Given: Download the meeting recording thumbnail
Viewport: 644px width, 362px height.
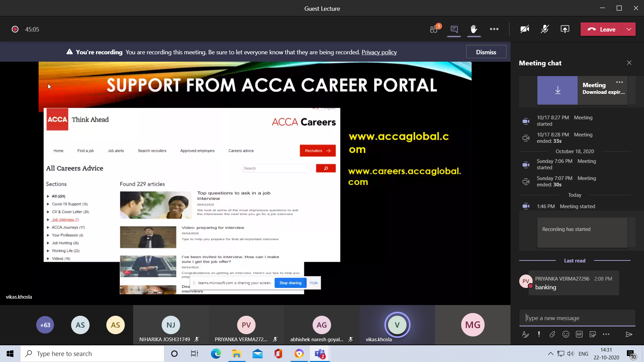Looking at the screenshot, I should 557,90.
